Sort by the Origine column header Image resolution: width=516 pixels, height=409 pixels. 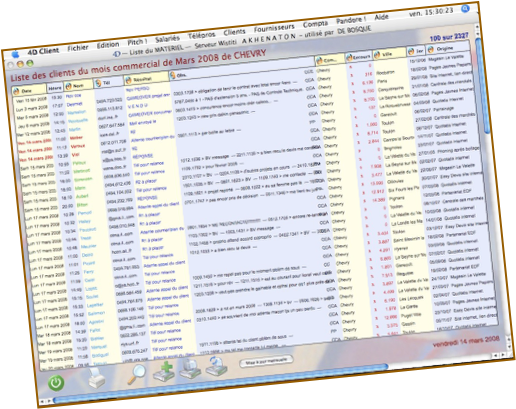447,48
